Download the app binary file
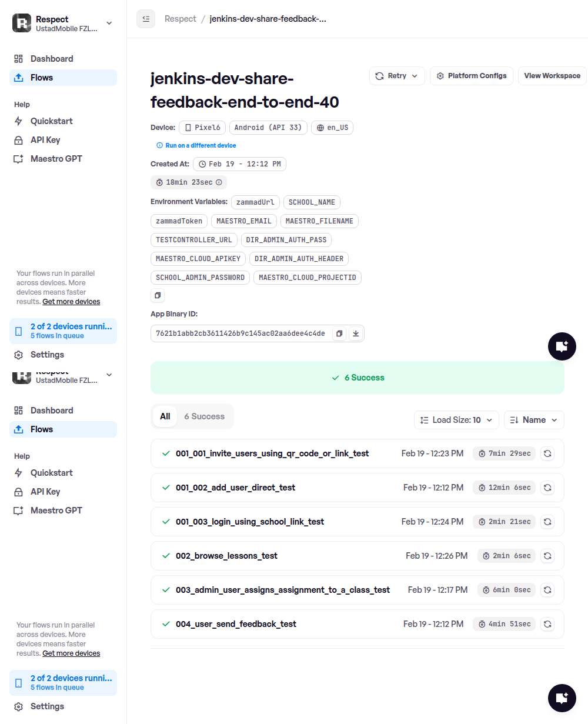The height and width of the screenshot is (724, 588). click(355, 333)
